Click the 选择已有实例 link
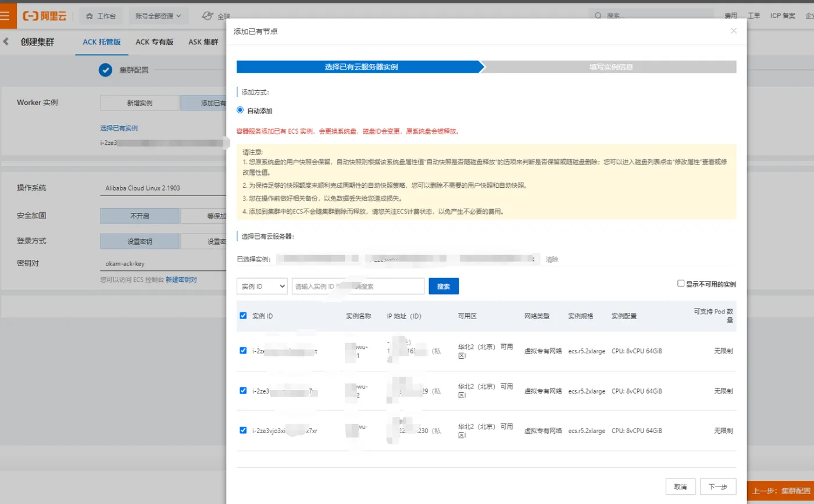The width and height of the screenshot is (814, 504). click(x=119, y=128)
